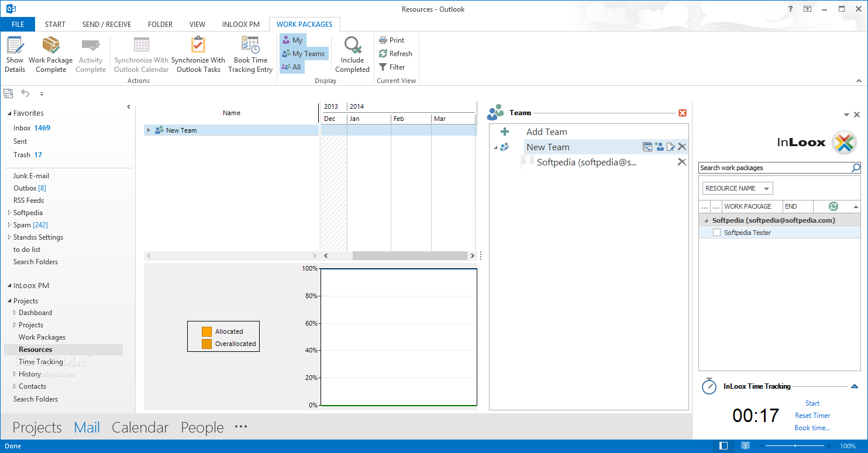Close the Teams panel with red X

pyautogui.click(x=682, y=113)
